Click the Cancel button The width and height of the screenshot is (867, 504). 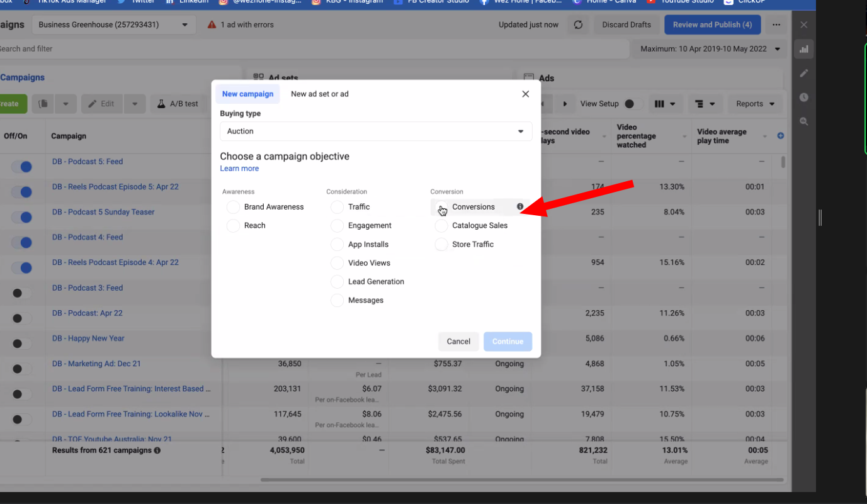[x=458, y=342]
